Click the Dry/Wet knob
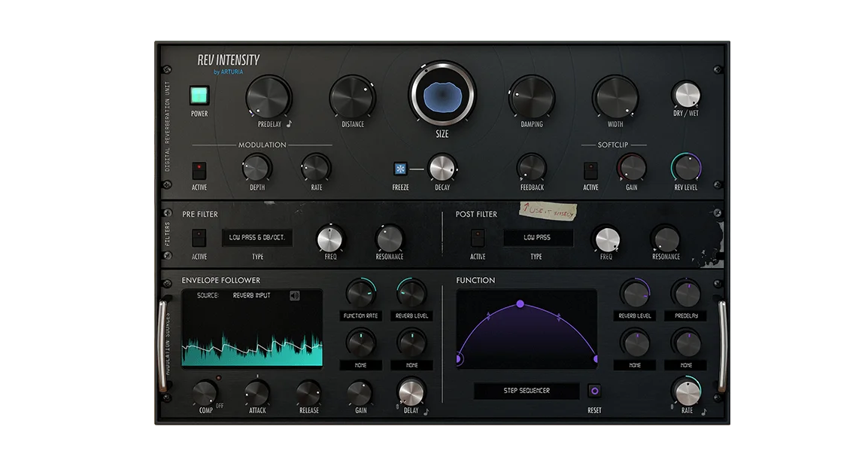This screenshot has width=868, height=463. tap(685, 95)
